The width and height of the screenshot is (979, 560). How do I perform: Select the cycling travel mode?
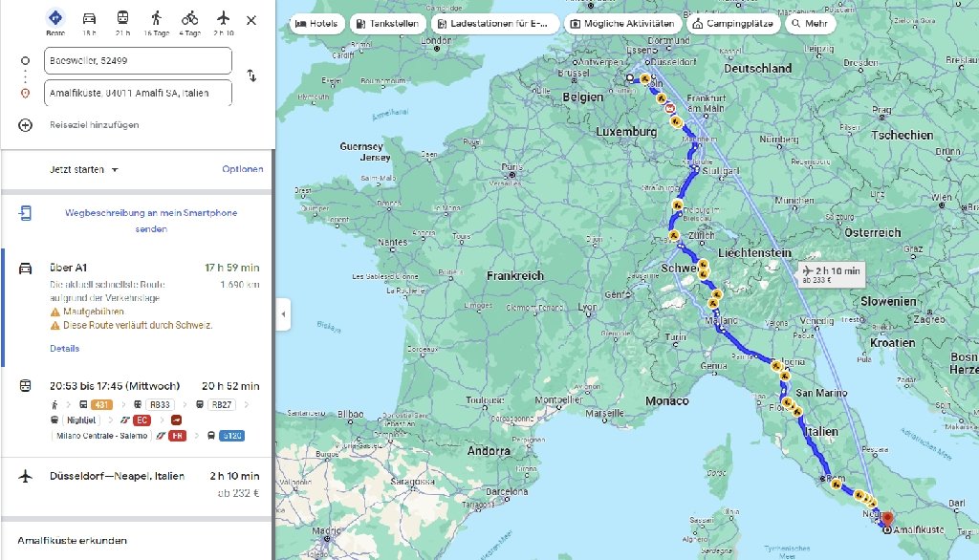[189, 21]
